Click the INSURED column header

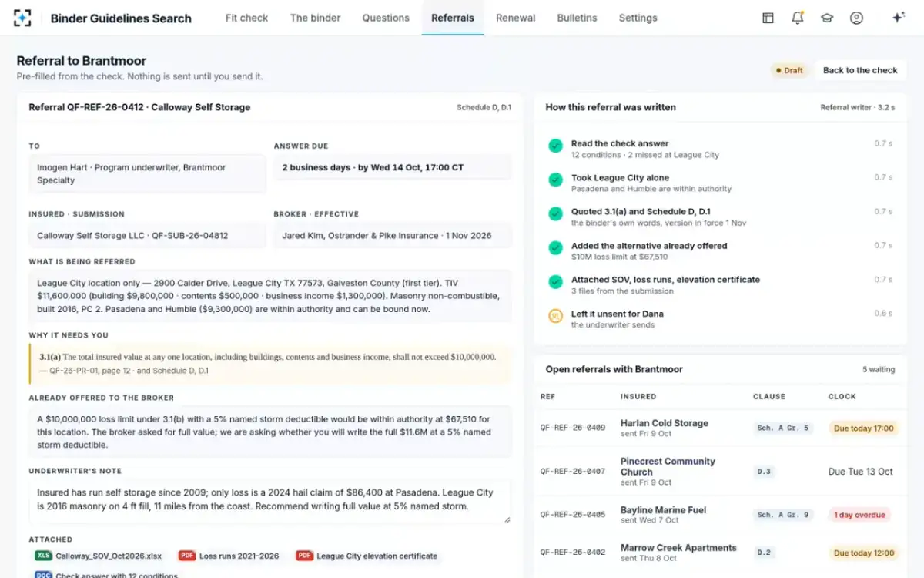click(x=638, y=396)
